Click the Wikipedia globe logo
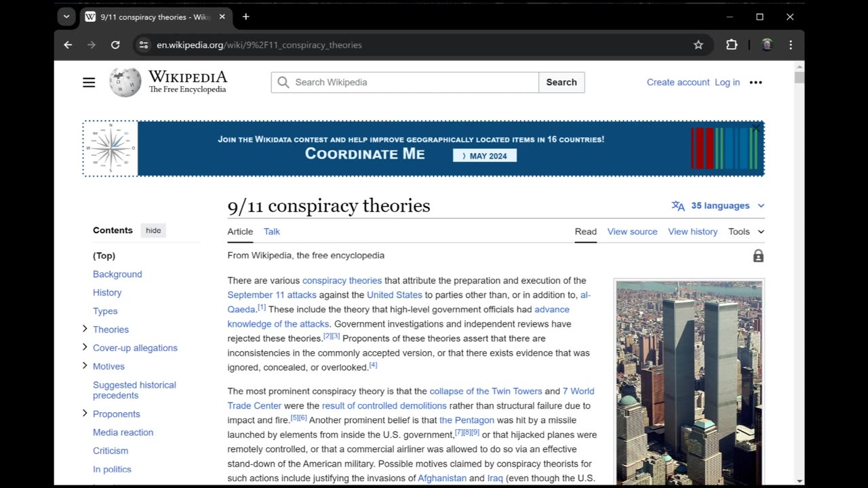This screenshot has height=488, width=868. click(125, 82)
